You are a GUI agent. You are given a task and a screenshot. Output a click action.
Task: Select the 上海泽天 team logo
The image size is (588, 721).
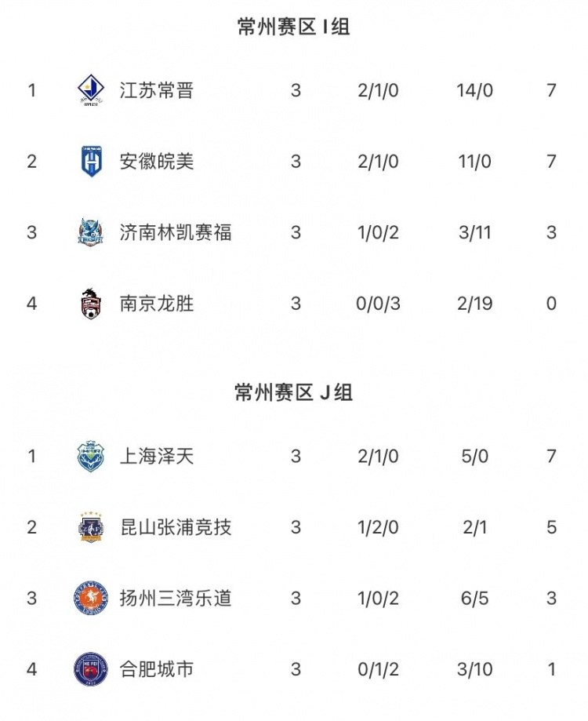[90, 457]
